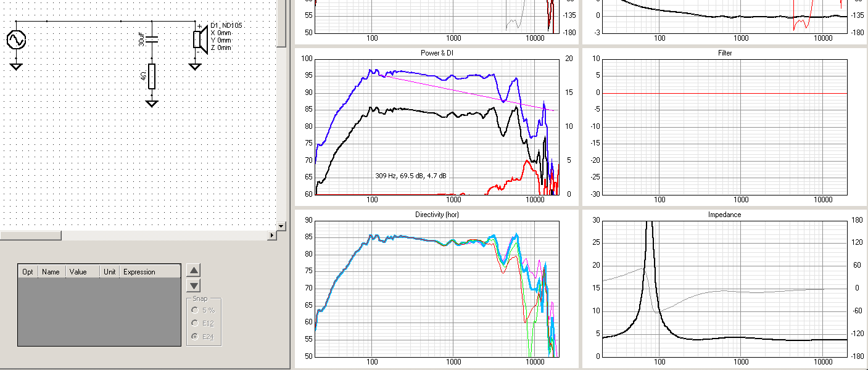Select the AC signal source symbol
Screen dimensions: 868x370
click(x=16, y=41)
